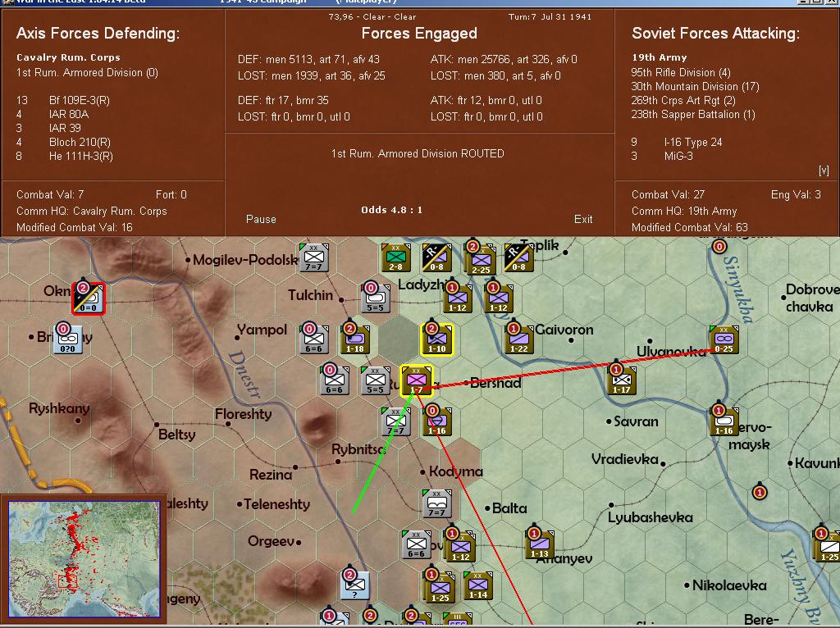Click the lone '1' marker south of Pervomaysk
The image size is (840, 628).
759,491
